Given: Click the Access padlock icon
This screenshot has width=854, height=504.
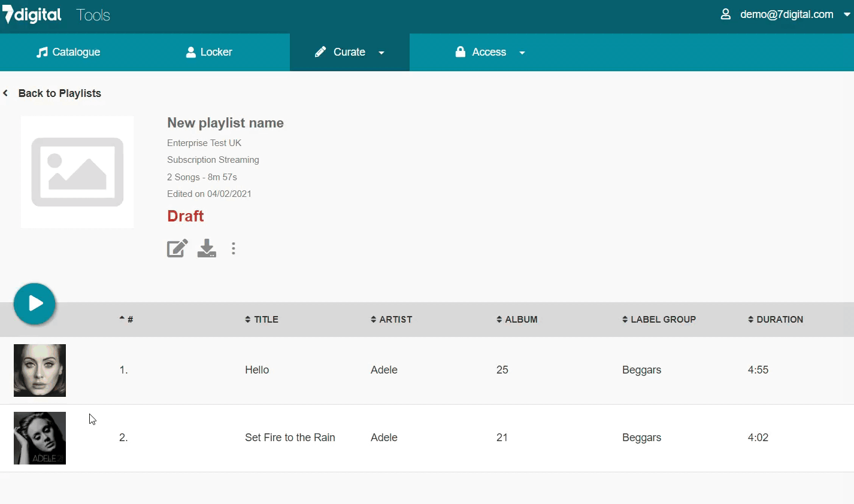Looking at the screenshot, I should coord(461,51).
